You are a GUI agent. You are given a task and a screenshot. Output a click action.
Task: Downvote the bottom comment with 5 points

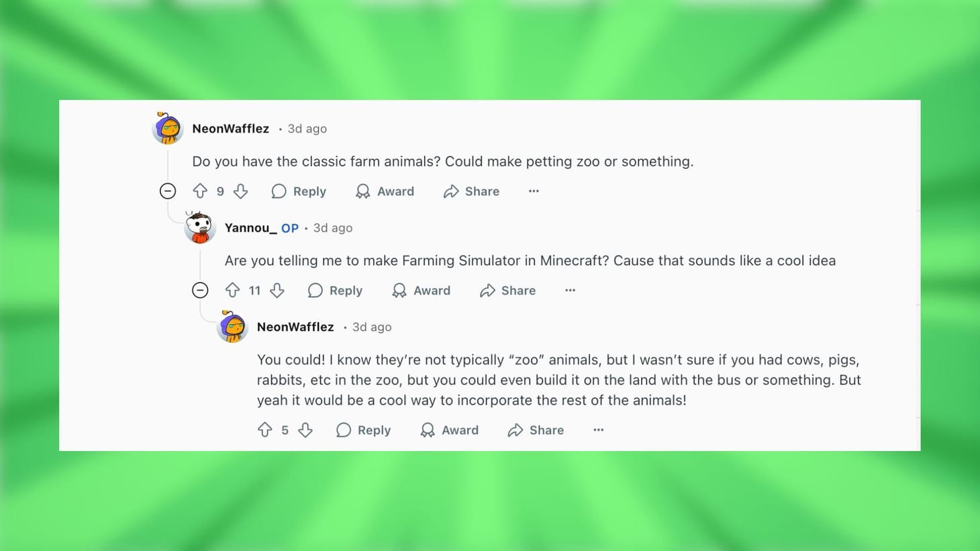(x=305, y=429)
